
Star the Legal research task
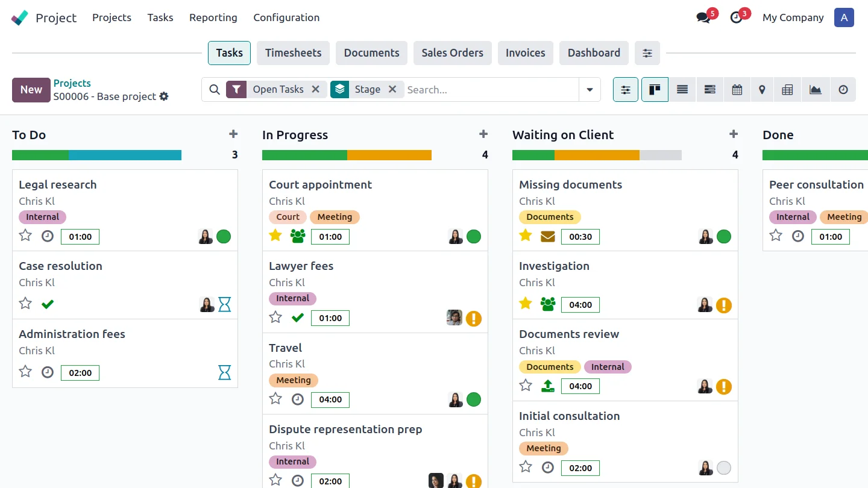point(25,236)
